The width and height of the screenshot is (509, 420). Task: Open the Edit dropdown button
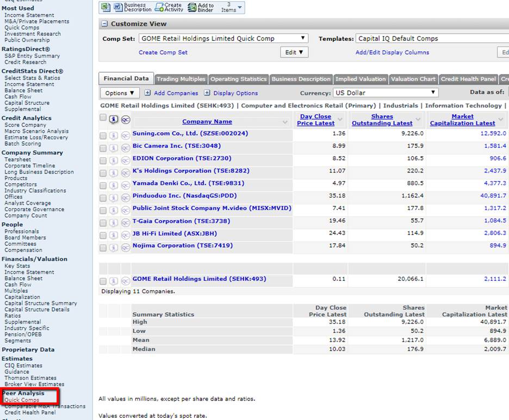(294, 52)
